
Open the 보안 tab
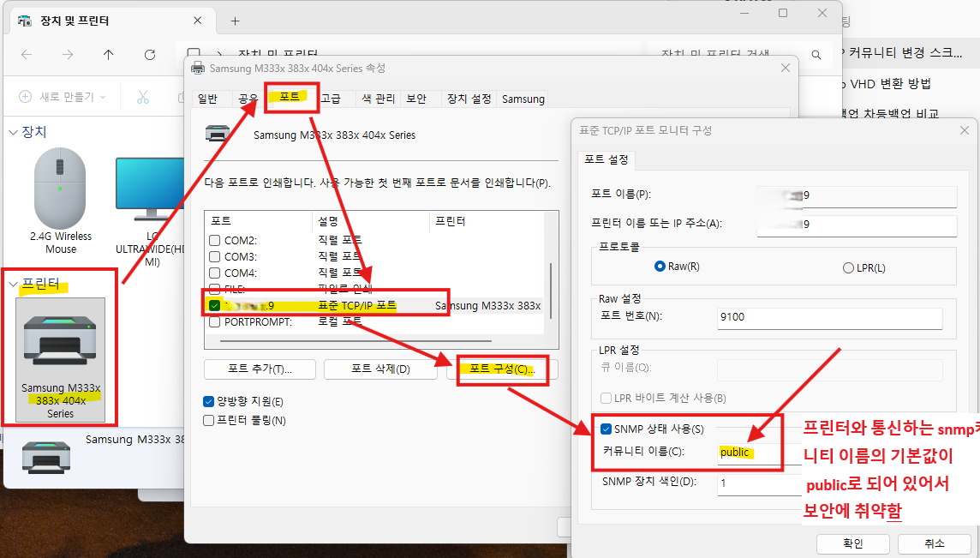416,99
